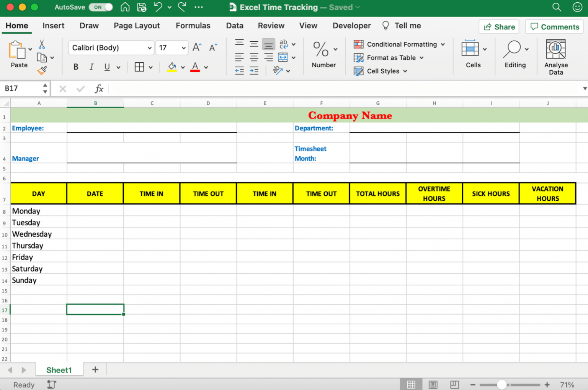
Task: Click the Share button
Action: [499, 27]
